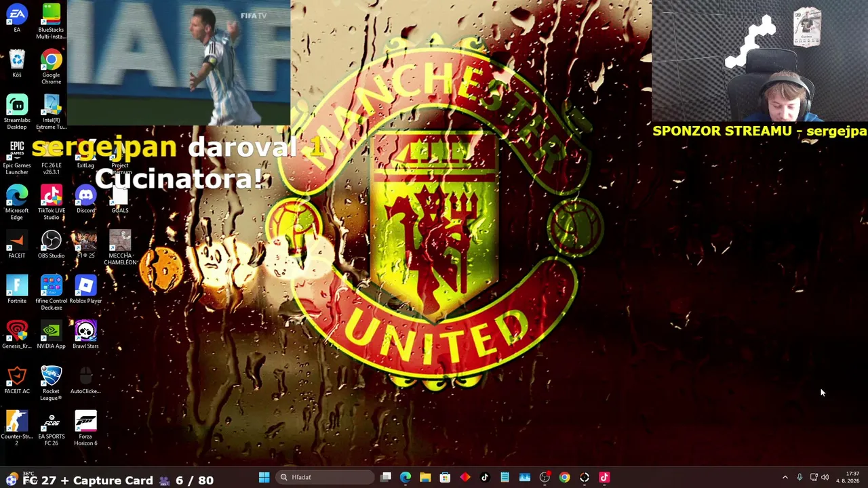
Task: Open the TikTok app on taskbar
Action: (485, 477)
